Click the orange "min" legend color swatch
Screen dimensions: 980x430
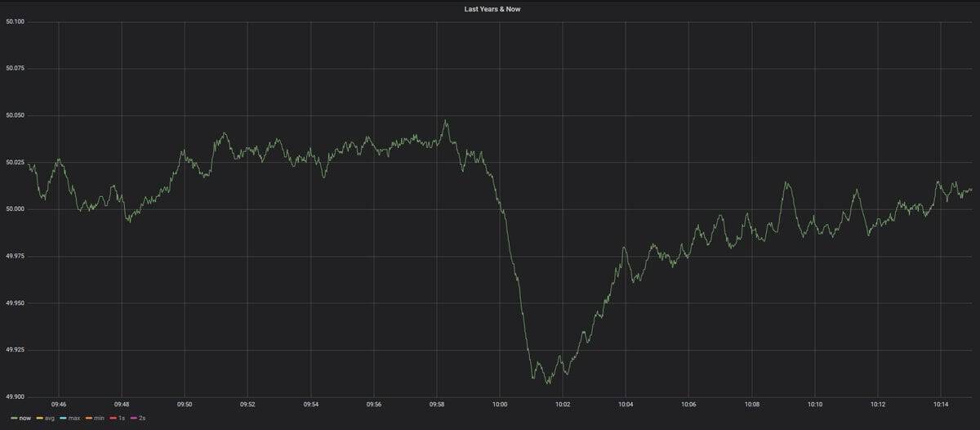tap(87, 418)
